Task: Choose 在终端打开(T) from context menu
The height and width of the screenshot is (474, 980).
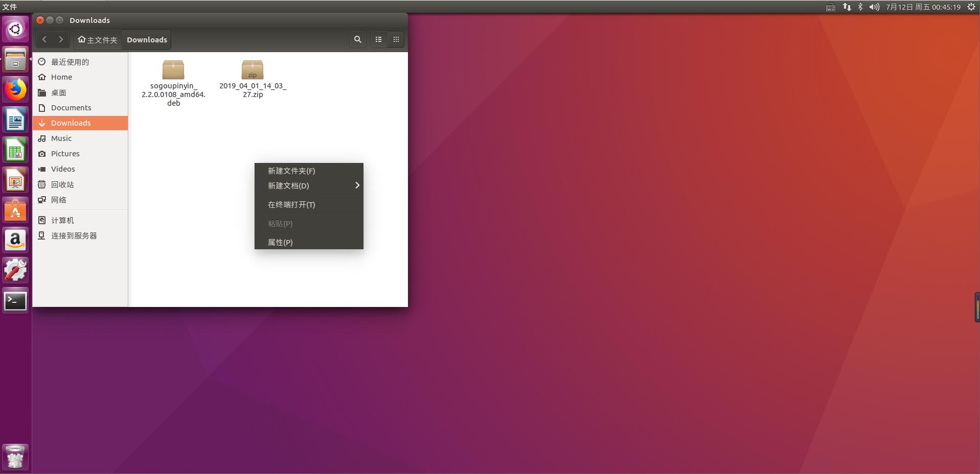Action: click(x=309, y=204)
